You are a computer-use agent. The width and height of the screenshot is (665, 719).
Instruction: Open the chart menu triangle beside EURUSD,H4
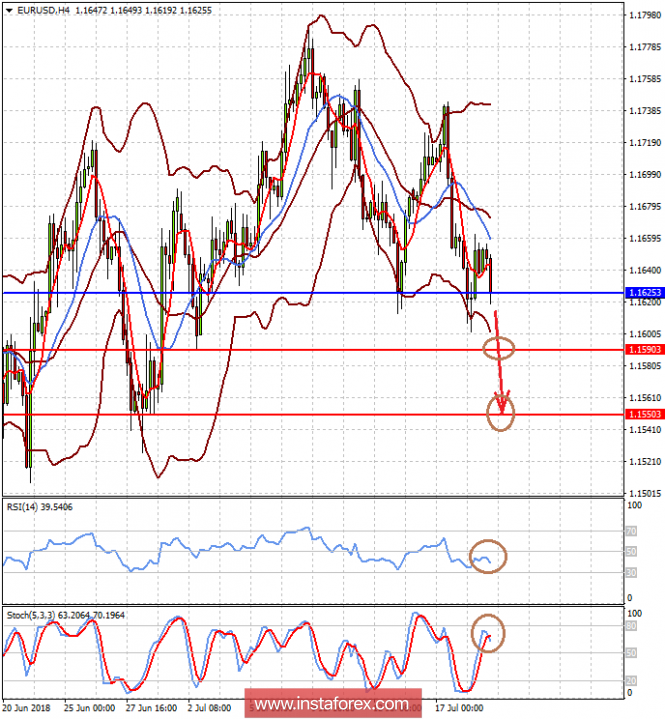[9, 11]
